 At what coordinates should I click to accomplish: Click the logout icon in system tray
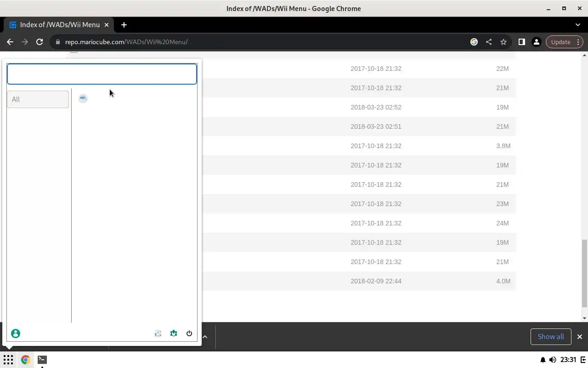[x=582, y=360]
